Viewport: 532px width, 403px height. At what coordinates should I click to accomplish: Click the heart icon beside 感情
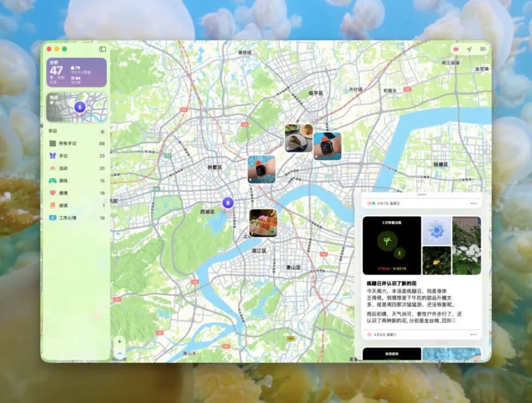coord(53,193)
